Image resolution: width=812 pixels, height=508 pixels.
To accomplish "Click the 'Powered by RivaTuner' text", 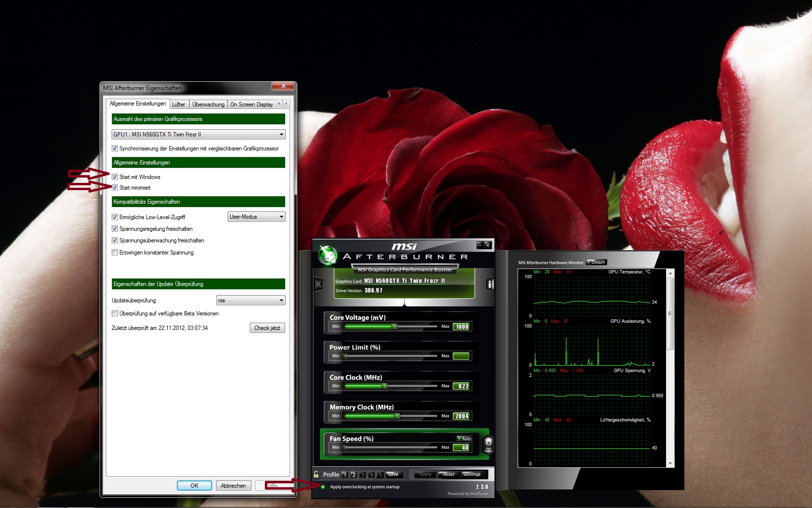I will point(468,494).
